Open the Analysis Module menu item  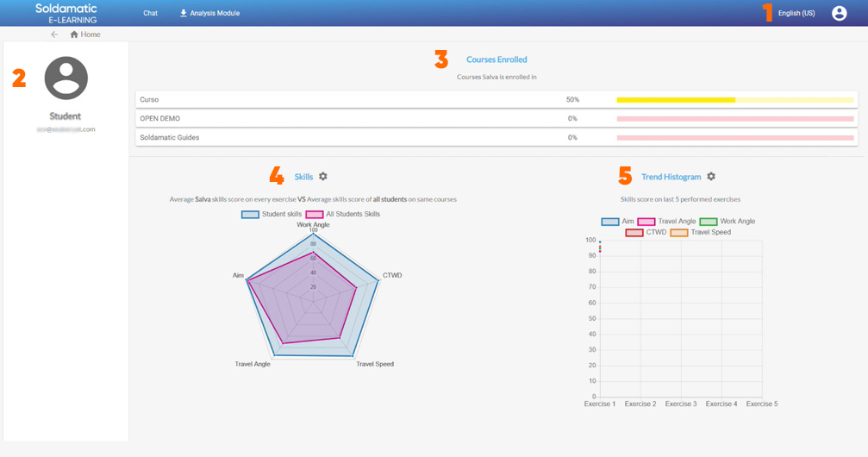215,14
